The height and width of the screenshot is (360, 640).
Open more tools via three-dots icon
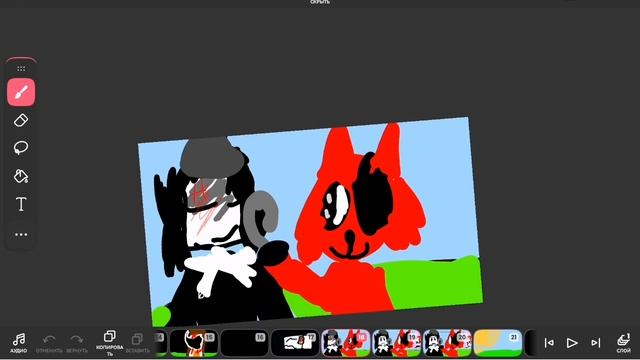21,234
